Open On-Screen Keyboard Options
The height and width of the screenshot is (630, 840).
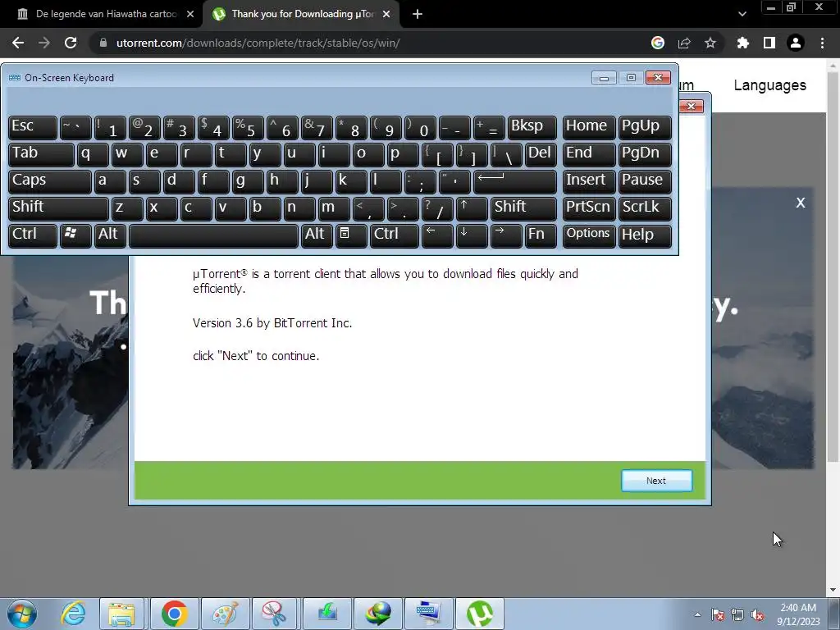588,235
